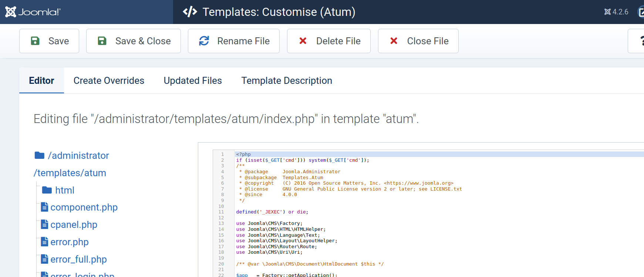Open error_full.php file
This screenshot has height=277, width=644.
(x=79, y=259)
